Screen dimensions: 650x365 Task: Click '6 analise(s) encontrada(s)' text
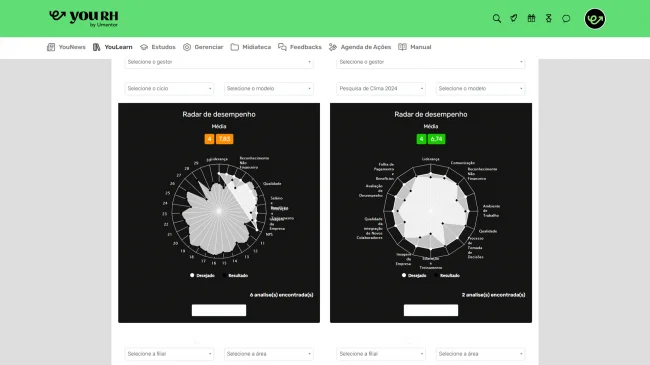tap(281, 295)
